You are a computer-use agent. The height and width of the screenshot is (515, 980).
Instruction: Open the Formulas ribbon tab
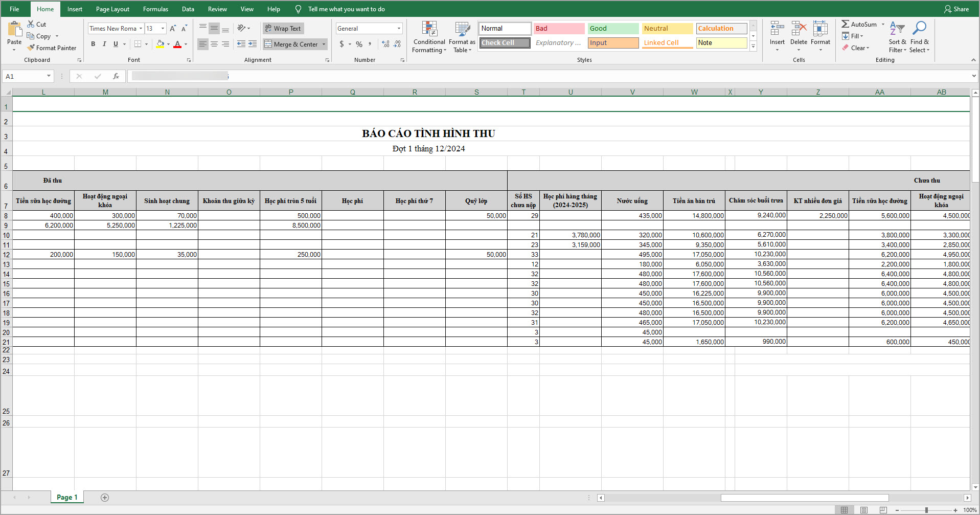point(155,9)
